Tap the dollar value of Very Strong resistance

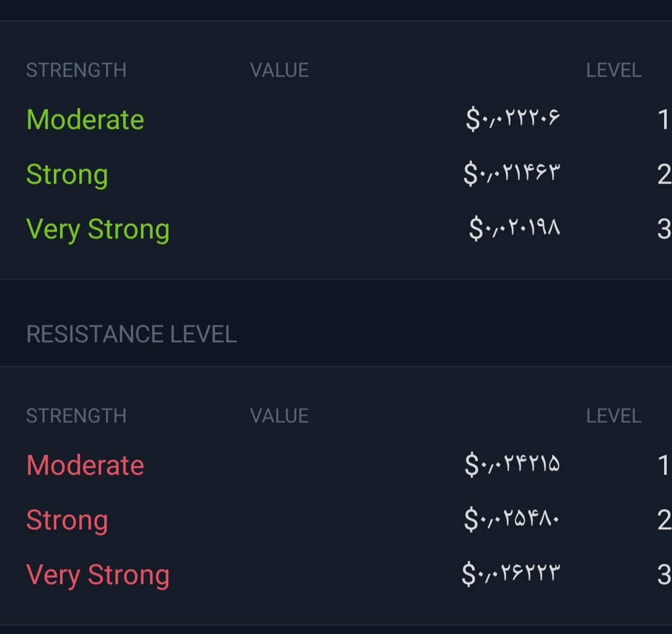[510, 574]
